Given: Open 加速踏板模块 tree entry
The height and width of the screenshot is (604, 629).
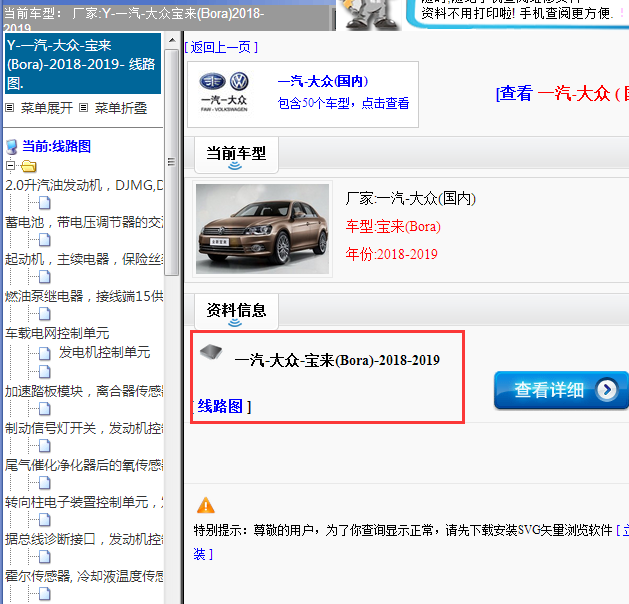Looking at the screenshot, I should point(84,391).
